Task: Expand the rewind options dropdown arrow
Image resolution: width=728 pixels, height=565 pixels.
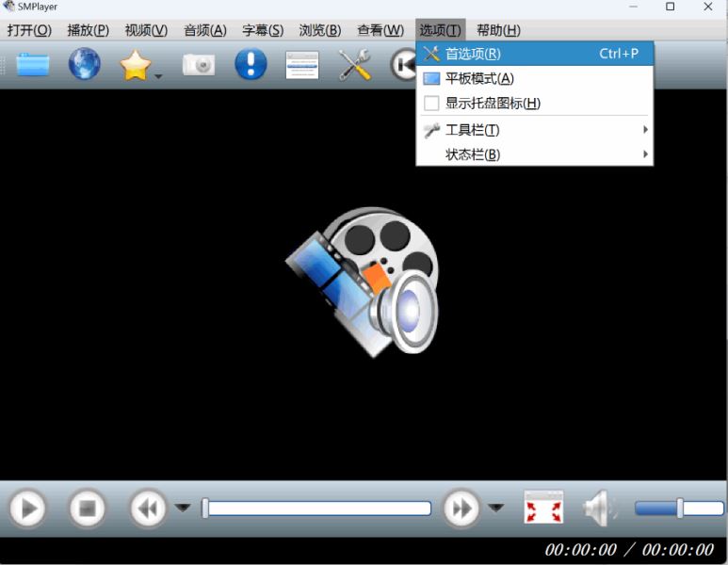Action: tap(183, 508)
